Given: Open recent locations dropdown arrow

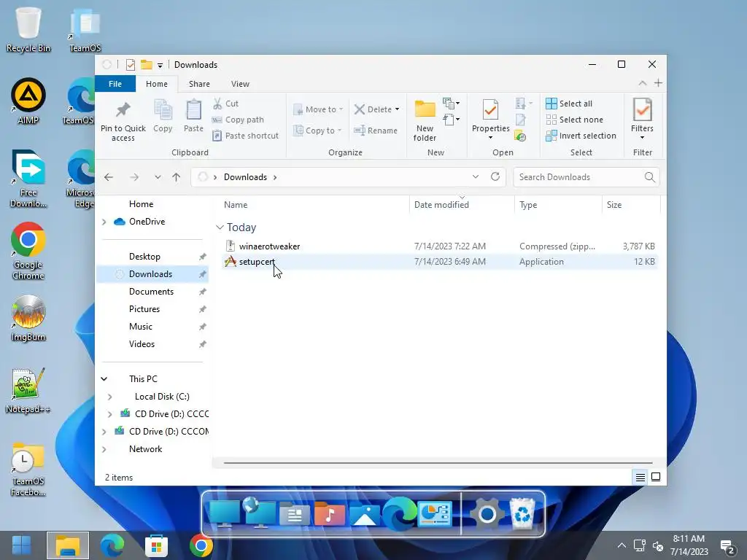Looking at the screenshot, I should [x=158, y=177].
